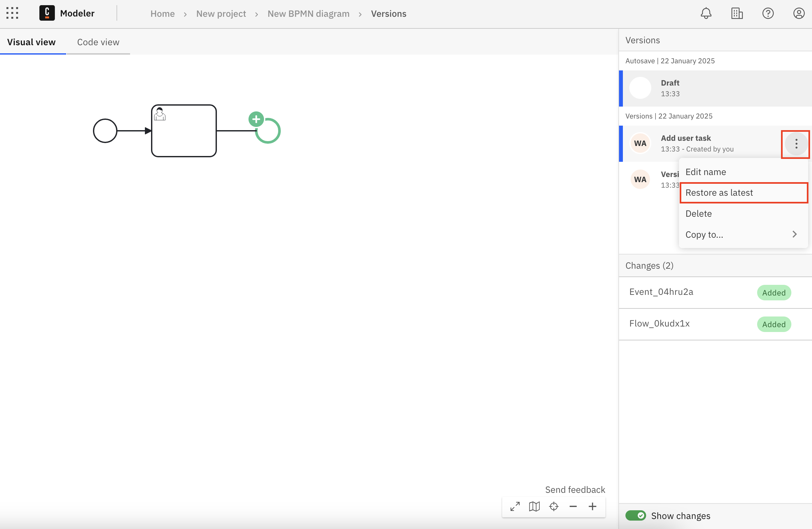
Task: Click the Versions panel heading
Action: (x=643, y=40)
